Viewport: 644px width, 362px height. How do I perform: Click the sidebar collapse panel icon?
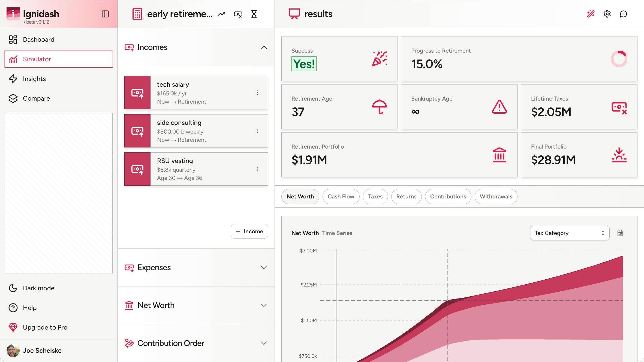tap(105, 14)
